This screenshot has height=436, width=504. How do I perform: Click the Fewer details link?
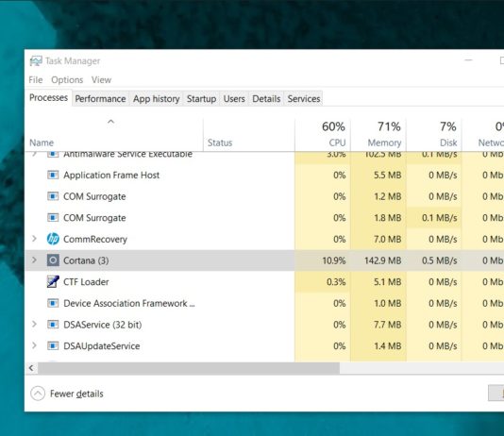pos(76,394)
